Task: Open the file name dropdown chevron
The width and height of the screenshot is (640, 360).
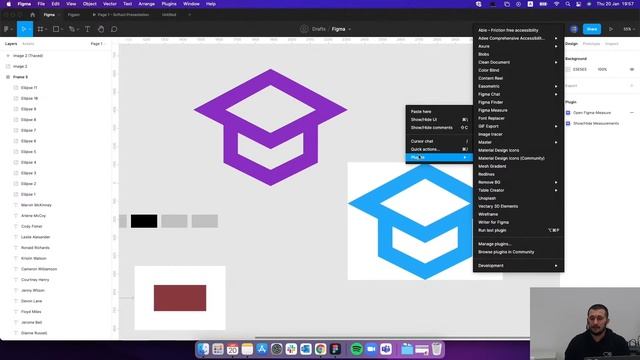Action: coord(349,29)
